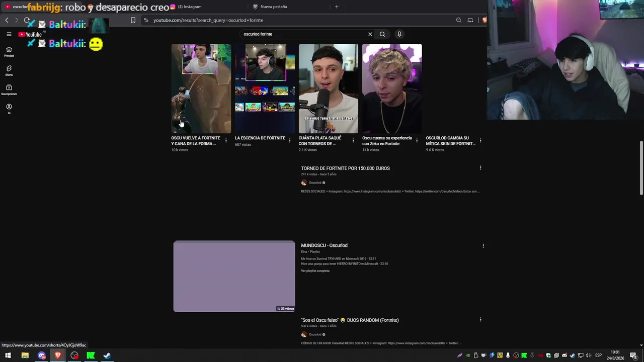
Task: Open the cast or picture-in-picture toolbar icon
Action: 470,20
